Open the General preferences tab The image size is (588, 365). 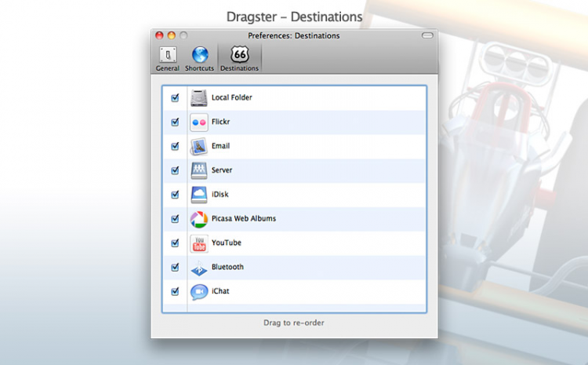168,59
